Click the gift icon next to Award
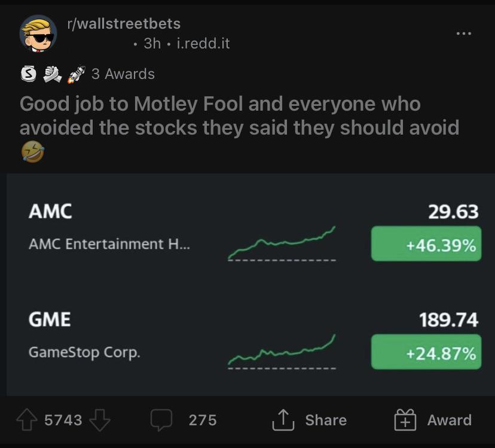 tap(406, 419)
